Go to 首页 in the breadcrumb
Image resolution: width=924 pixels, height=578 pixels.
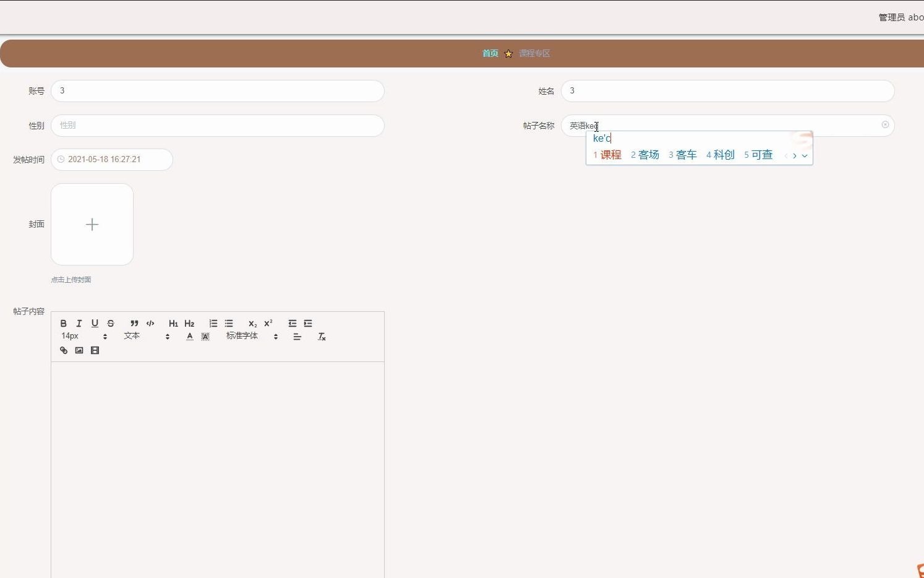[x=490, y=53]
